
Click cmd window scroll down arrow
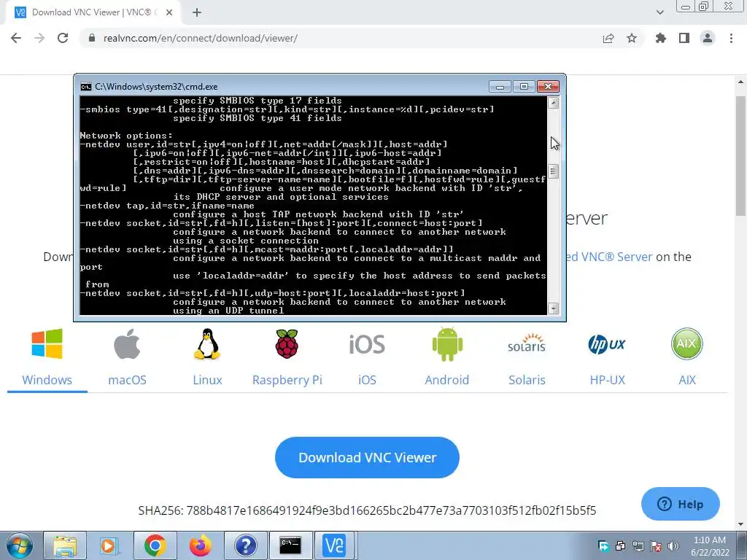553,308
